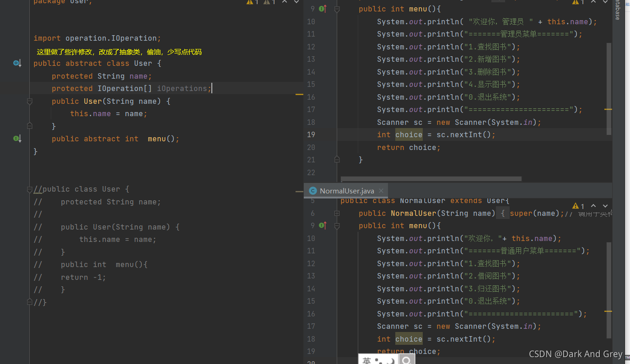Screen dimensions: 630x364
Task: Click the '=======普通用户菜单=======' string
Action: pyautogui.click(x=523, y=251)
